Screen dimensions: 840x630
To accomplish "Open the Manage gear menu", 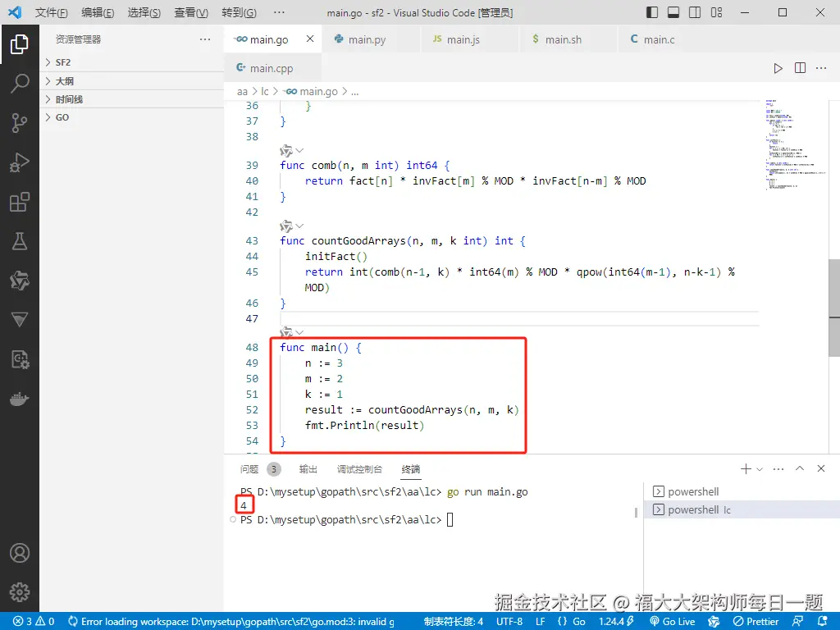I will [x=20, y=592].
